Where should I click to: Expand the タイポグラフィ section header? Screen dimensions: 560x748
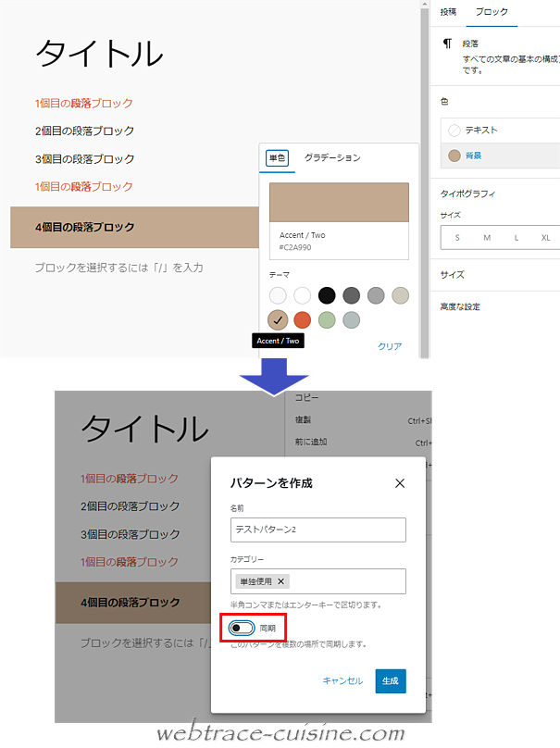point(467,193)
